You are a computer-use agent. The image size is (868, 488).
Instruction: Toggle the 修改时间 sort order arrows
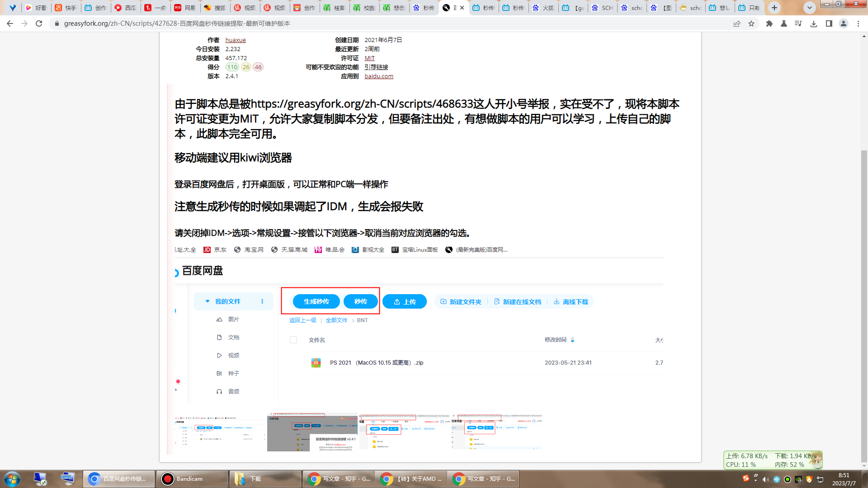coord(572,340)
